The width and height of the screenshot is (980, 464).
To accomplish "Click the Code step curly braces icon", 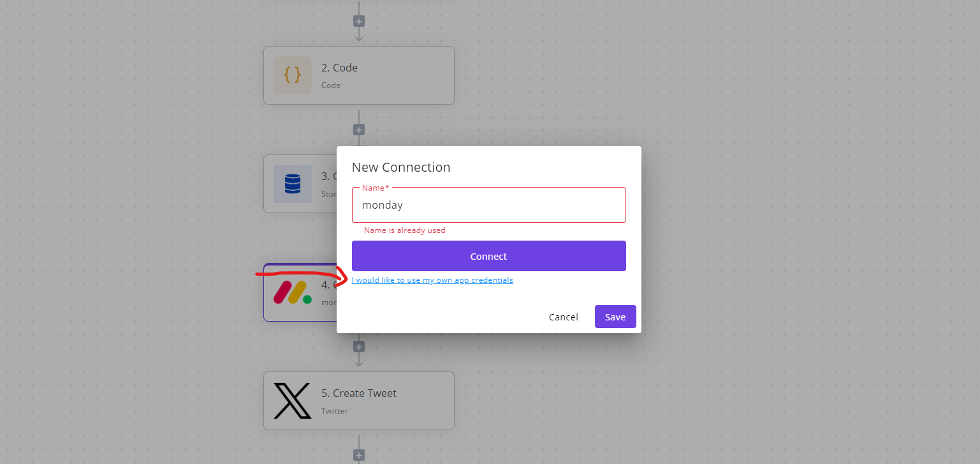I will pos(293,75).
